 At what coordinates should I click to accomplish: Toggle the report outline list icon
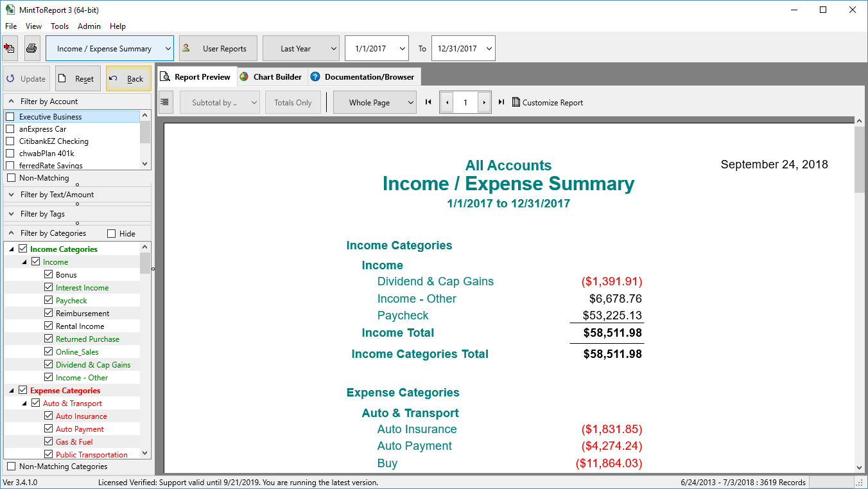(166, 102)
